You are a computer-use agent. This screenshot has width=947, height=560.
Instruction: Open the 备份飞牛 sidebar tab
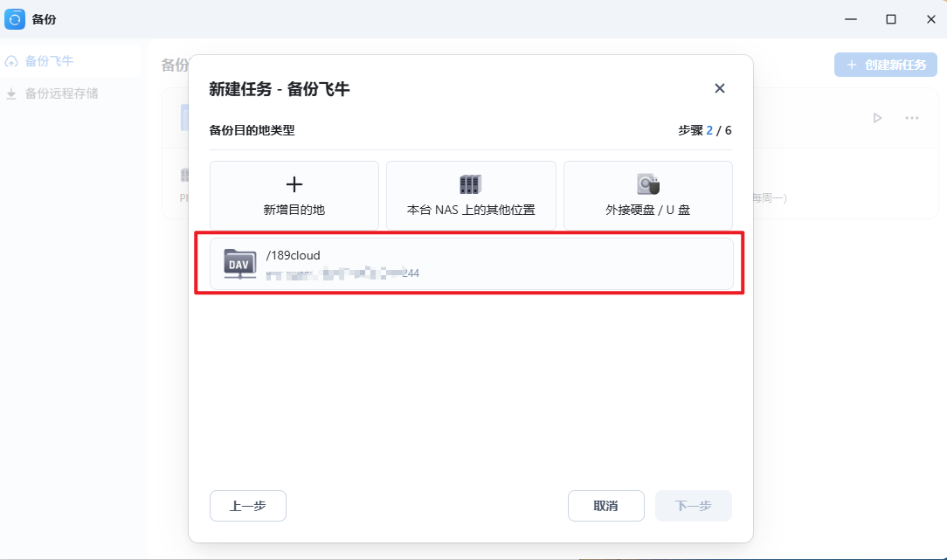click(x=70, y=61)
